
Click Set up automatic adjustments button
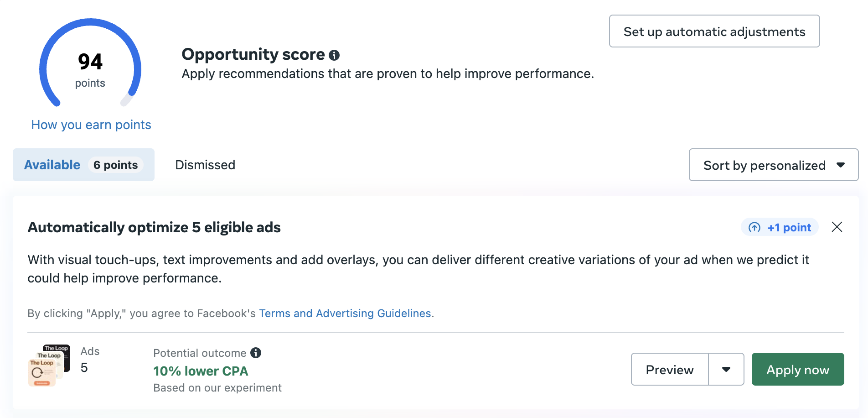714,31
